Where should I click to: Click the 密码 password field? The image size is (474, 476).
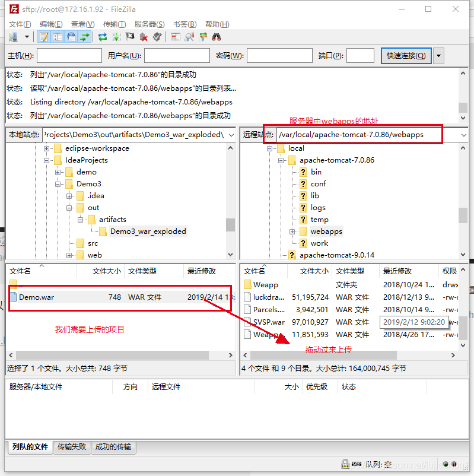[x=279, y=56]
